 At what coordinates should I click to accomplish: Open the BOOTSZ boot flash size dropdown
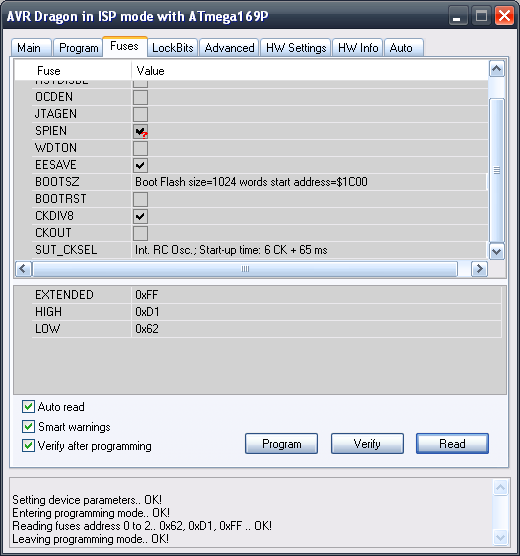click(309, 182)
